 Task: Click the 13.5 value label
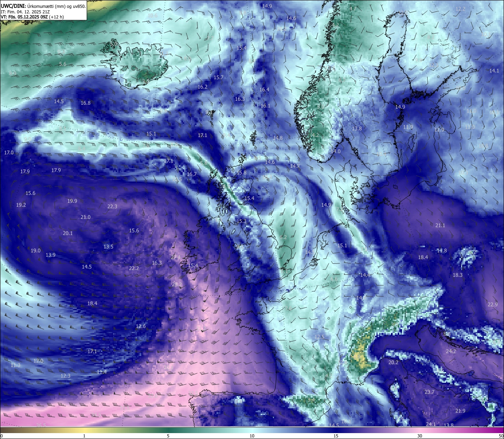tap(108, 246)
